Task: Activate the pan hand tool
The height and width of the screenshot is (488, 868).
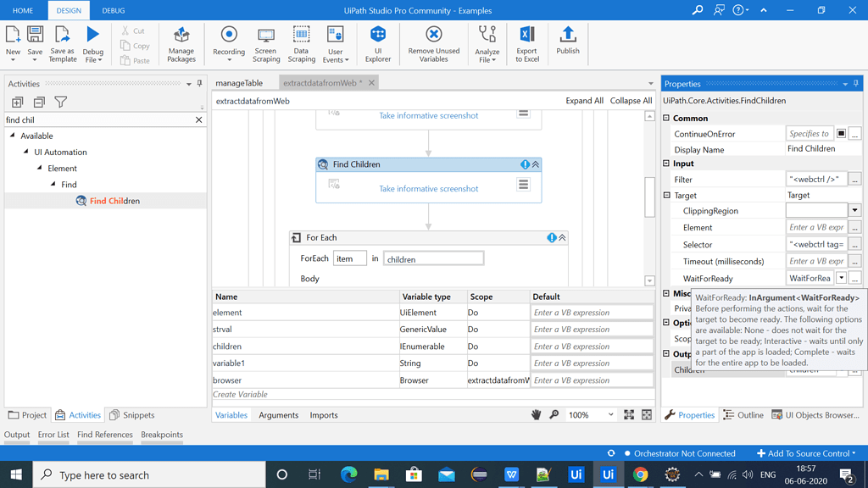Action: (536, 415)
